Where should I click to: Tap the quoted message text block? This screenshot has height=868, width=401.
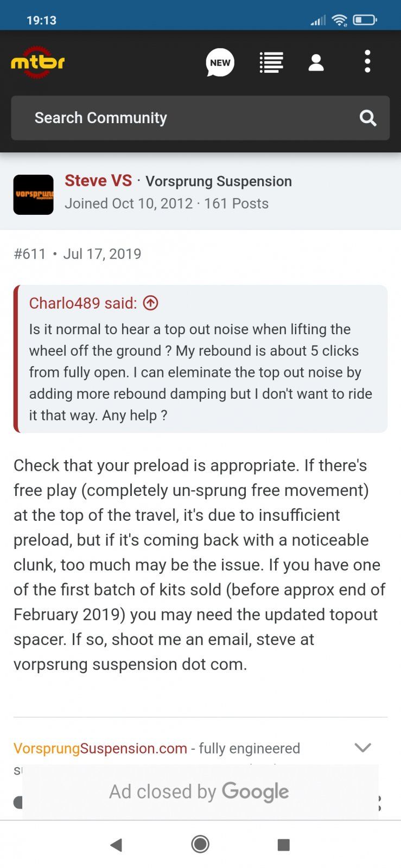pos(201,372)
